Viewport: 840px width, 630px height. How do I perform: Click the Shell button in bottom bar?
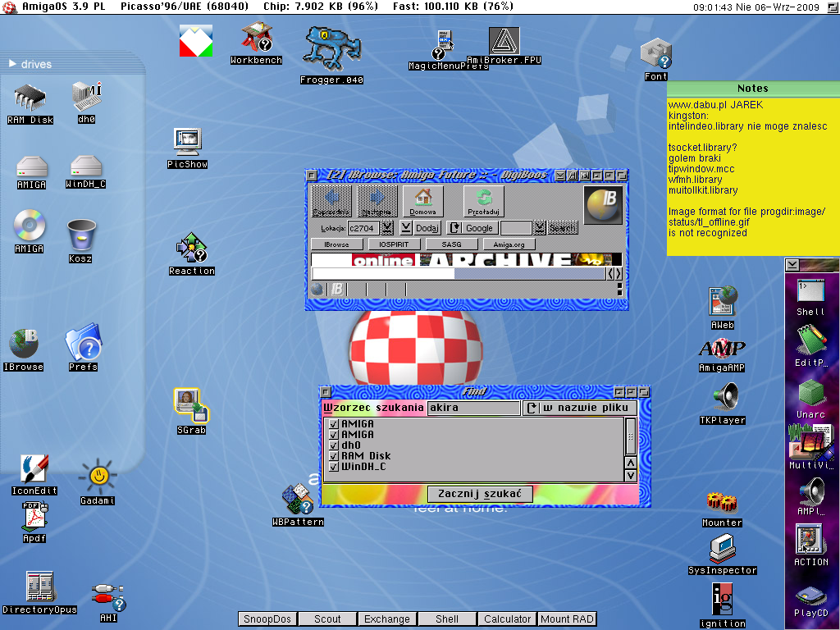point(447,619)
